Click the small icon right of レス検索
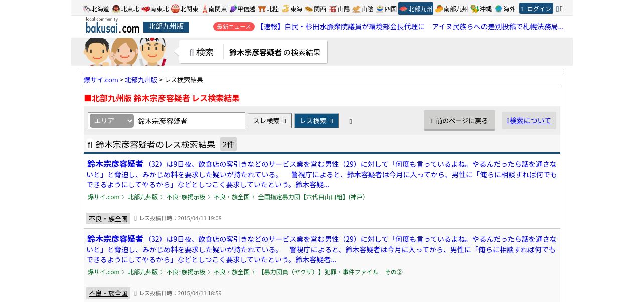This screenshot has height=302, width=644. tap(351, 121)
